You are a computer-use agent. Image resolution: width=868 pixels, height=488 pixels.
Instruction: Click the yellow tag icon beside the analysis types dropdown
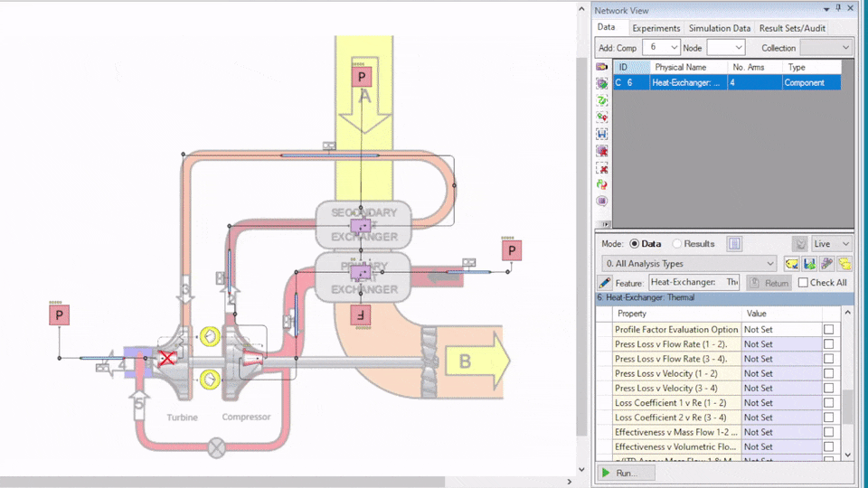click(x=792, y=264)
